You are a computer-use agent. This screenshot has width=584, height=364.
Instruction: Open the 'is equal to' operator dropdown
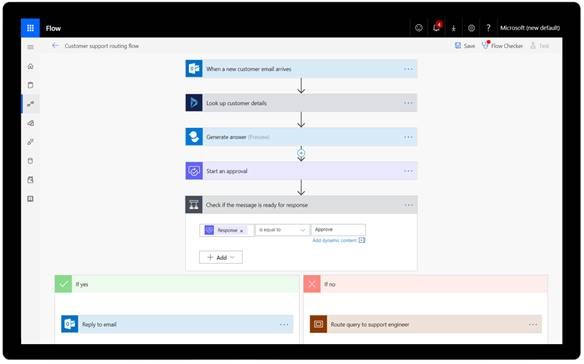click(282, 230)
